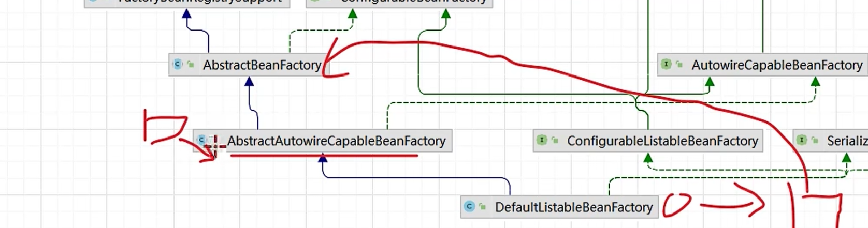
Task: Select the AutowireCapableBeanFactory node label
Action: tap(777, 65)
